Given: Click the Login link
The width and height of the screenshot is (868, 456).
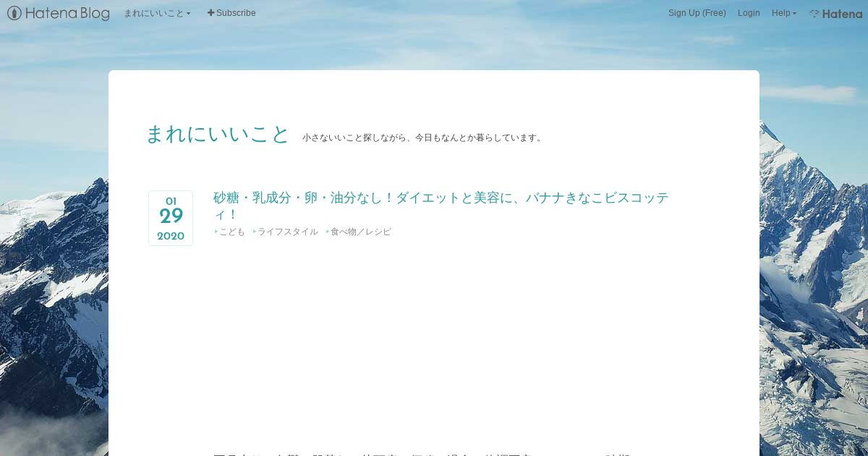Looking at the screenshot, I should coord(749,13).
